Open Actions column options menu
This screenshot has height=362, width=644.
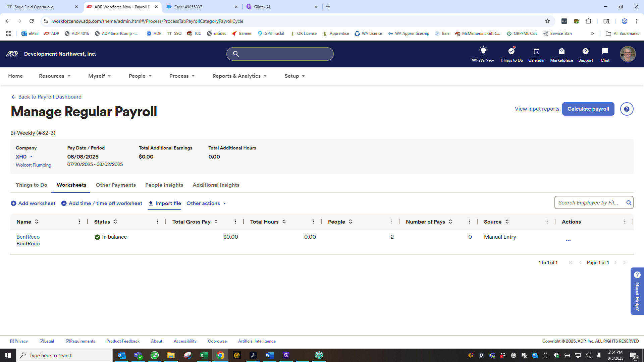tap(625, 222)
